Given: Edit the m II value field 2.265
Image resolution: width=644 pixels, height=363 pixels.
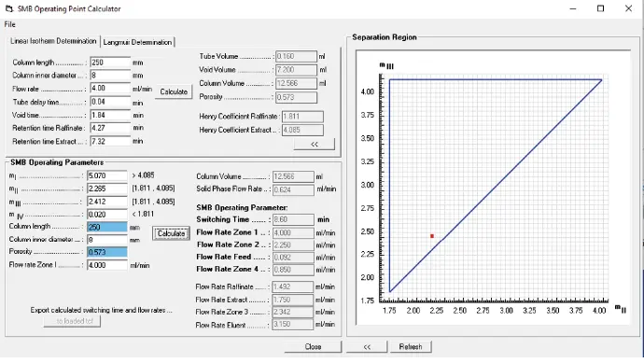Looking at the screenshot, I should (x=106, y=188).
